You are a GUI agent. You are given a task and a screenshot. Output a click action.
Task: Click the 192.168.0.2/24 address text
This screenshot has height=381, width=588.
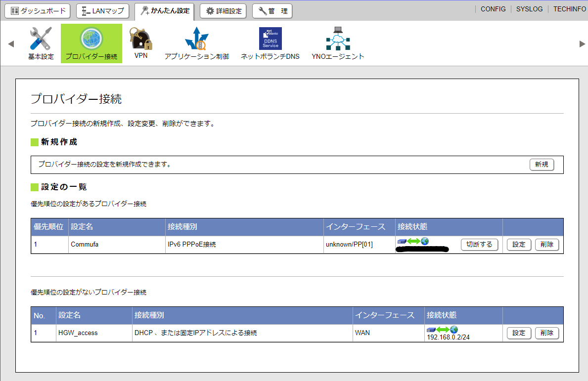click(448, 337)
